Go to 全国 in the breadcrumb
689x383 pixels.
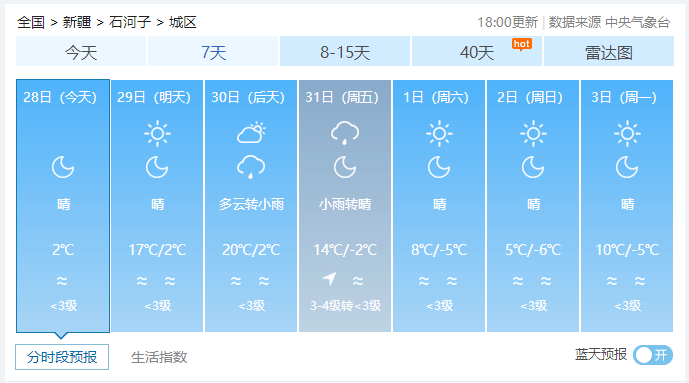click(x=31, y=22)
